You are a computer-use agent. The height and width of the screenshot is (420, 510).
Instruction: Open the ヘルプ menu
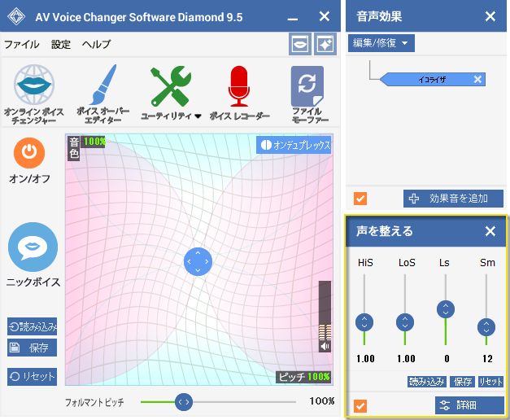(96, 44)
